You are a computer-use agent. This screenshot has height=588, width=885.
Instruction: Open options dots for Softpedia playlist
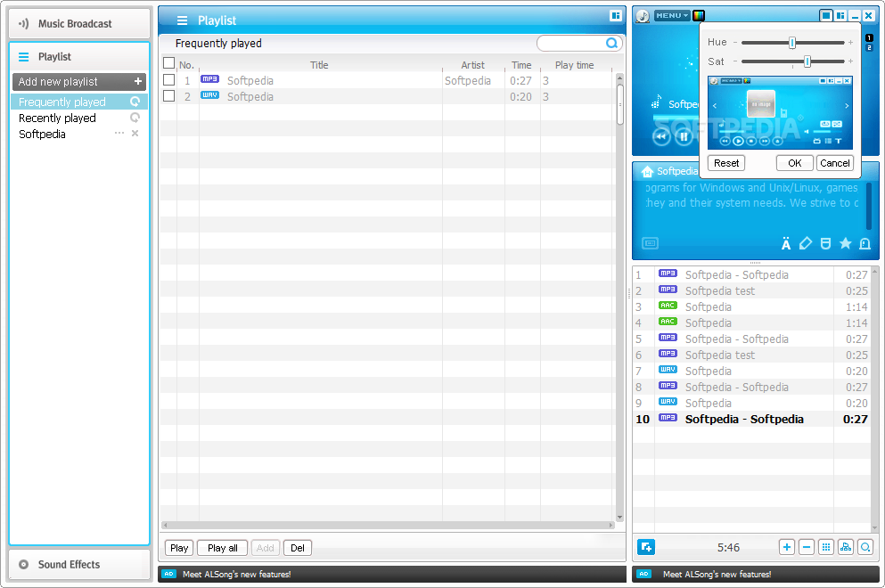pos(119,133)
